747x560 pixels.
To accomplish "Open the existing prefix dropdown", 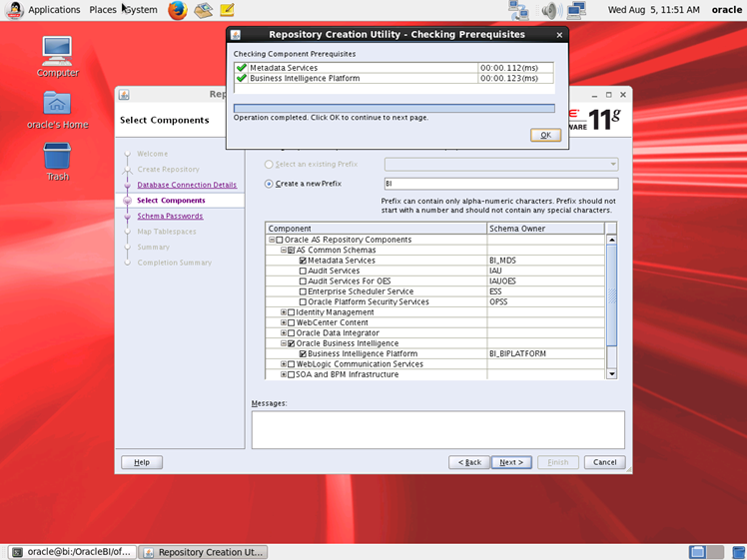I will tap(501, 165).
